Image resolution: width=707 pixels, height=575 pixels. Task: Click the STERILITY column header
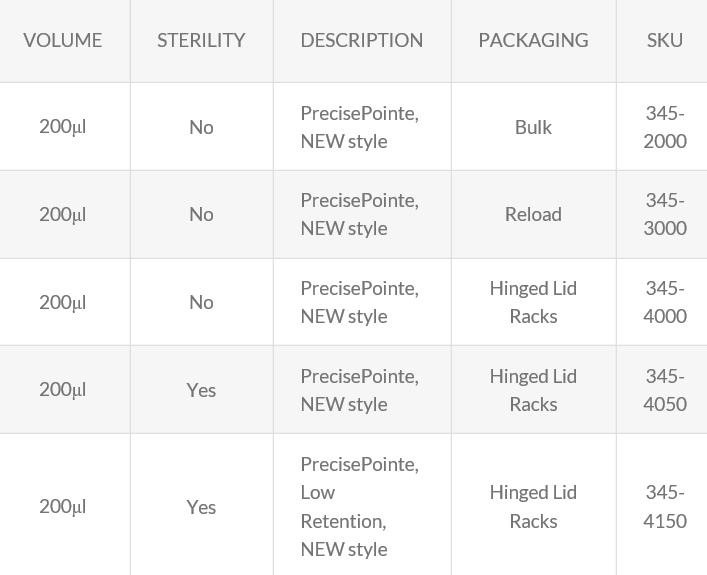pos(201,41)
